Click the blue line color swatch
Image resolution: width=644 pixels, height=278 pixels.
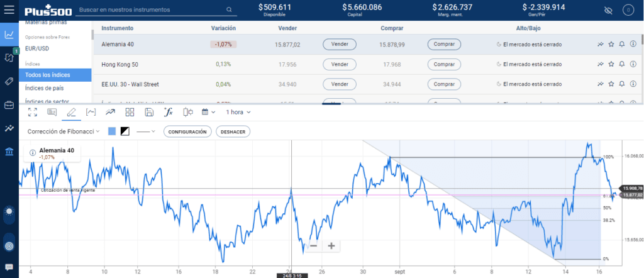[x=112, y=131]
